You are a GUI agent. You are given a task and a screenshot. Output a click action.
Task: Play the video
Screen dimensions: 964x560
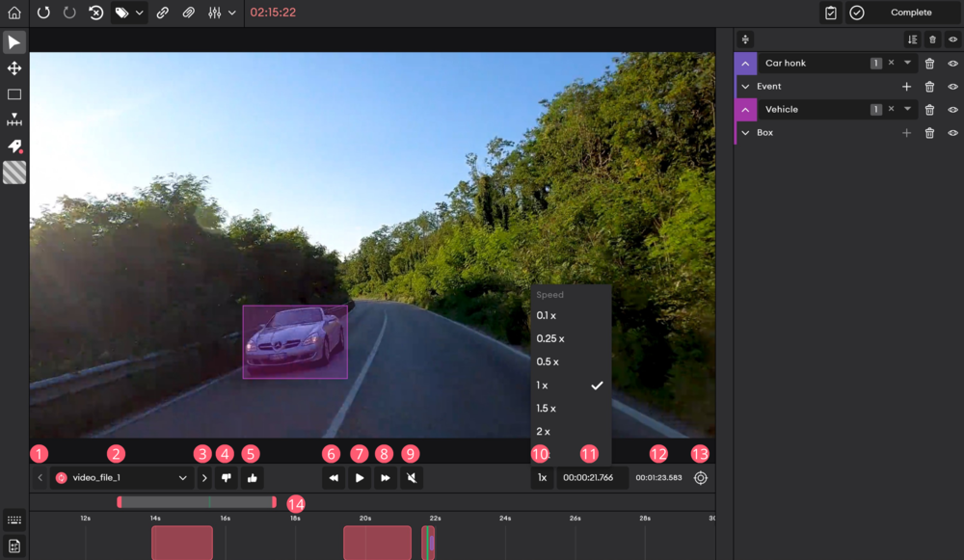(360, 478)
